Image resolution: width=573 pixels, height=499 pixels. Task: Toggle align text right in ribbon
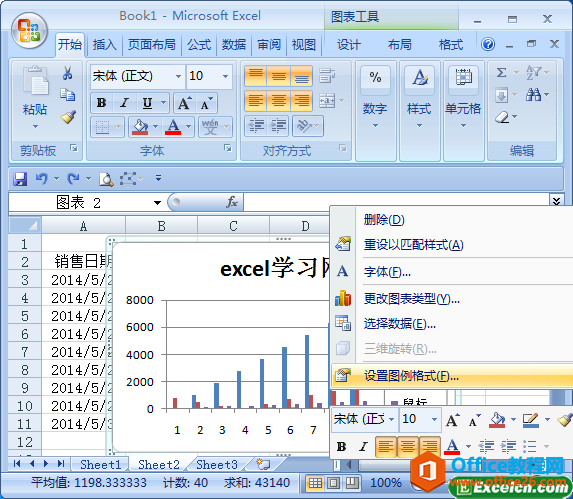(x=301, y=101)
